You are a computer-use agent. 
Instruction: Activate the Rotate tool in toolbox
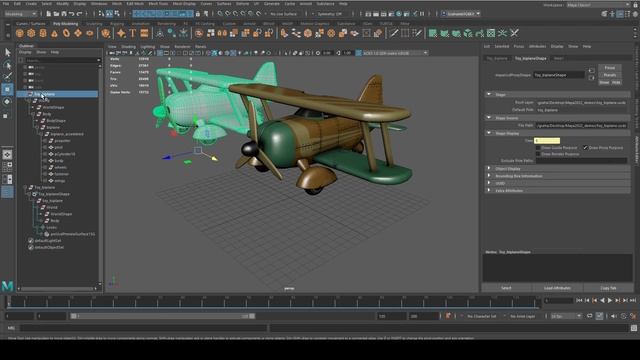pyautogui.click(x=7, y=102)
